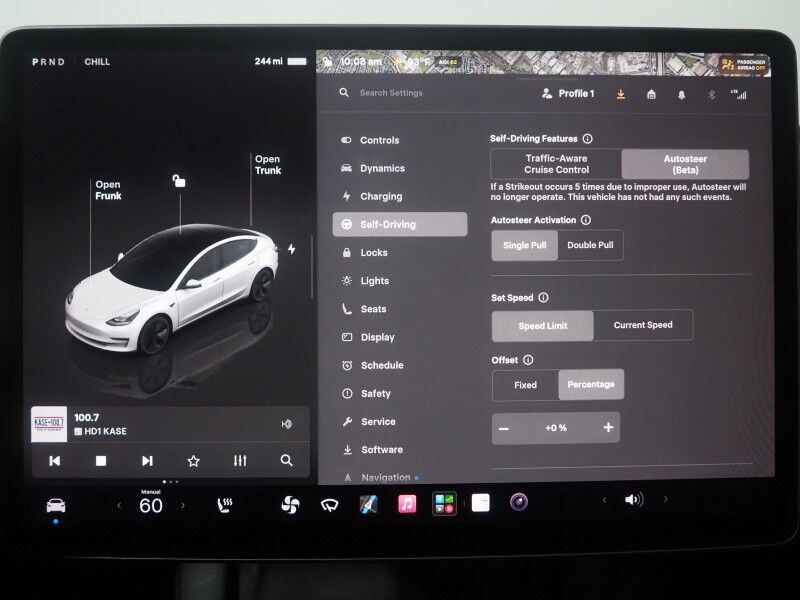Open Service settings menu

click(x=400, y=421)
